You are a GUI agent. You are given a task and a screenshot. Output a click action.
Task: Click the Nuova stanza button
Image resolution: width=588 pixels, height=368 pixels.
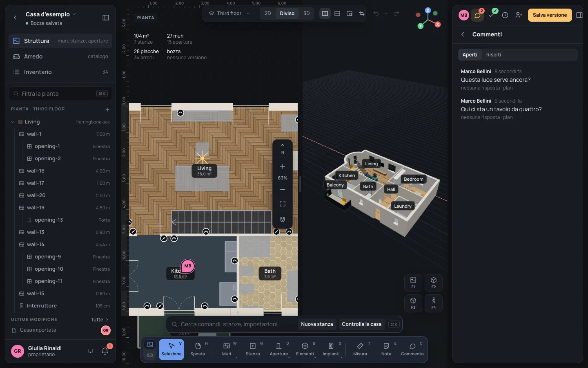point(317,324)
